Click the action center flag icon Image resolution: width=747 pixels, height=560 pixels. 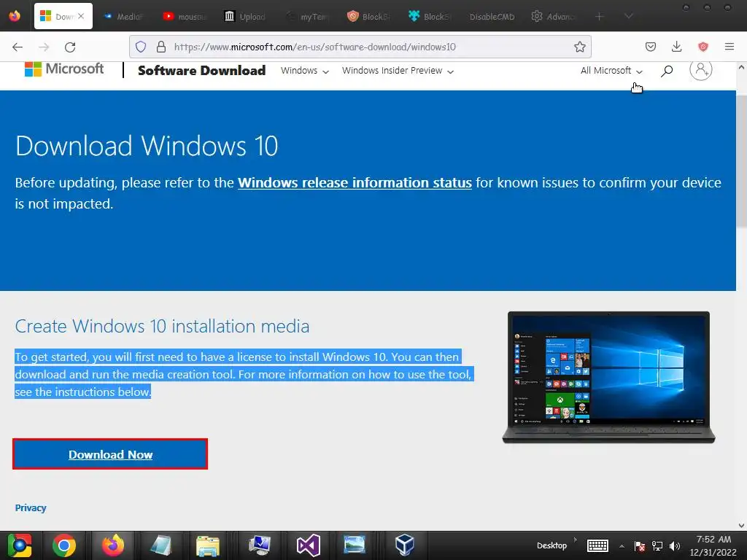[x=640, y=545]
